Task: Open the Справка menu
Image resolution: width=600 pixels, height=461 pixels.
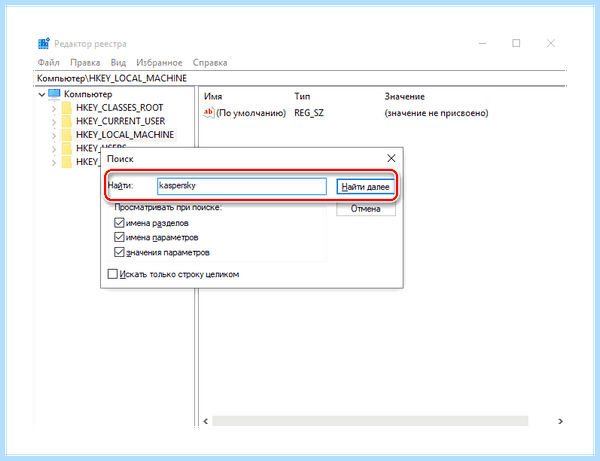Action: coord(210,63)
